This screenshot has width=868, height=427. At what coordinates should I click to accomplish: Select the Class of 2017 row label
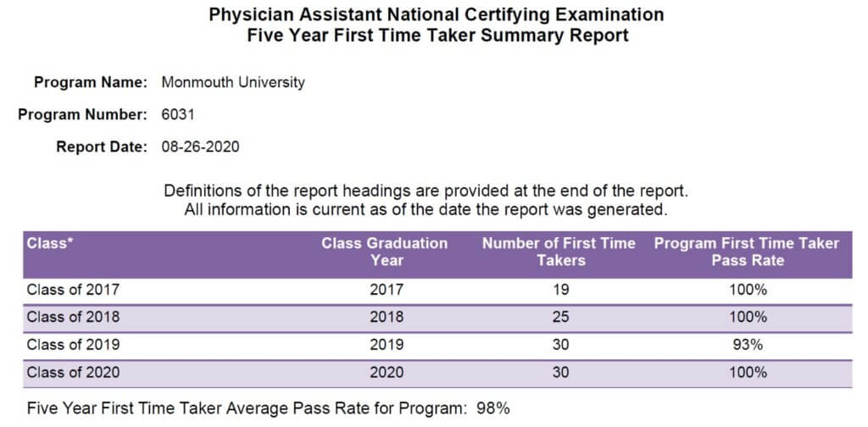click(73, 289)
